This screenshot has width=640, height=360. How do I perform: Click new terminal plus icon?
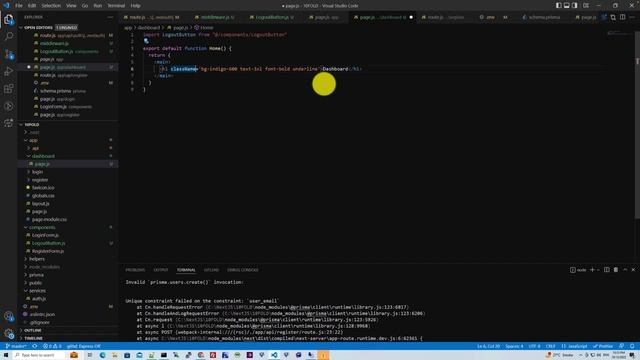(592, 270)
